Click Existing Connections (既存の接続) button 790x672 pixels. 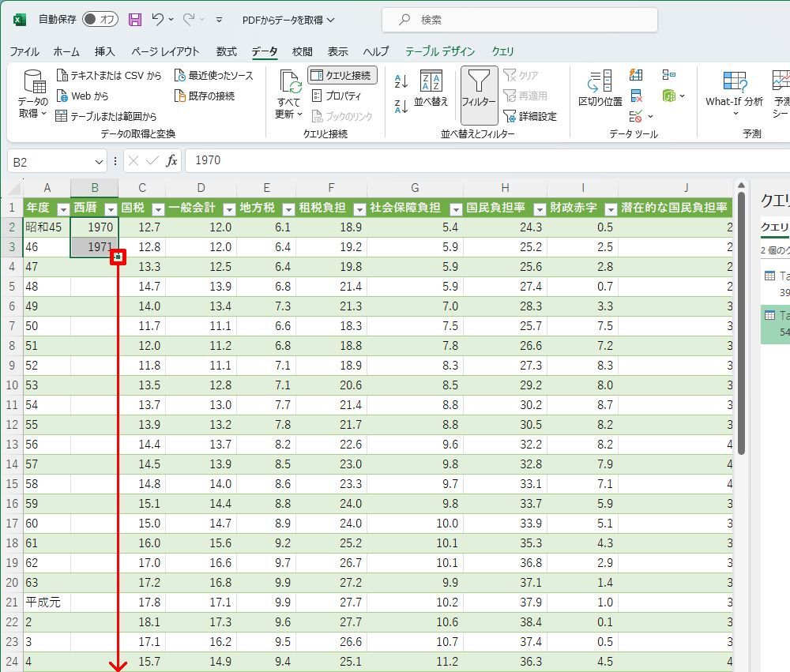pyautogui.click(x=204, y=96)
